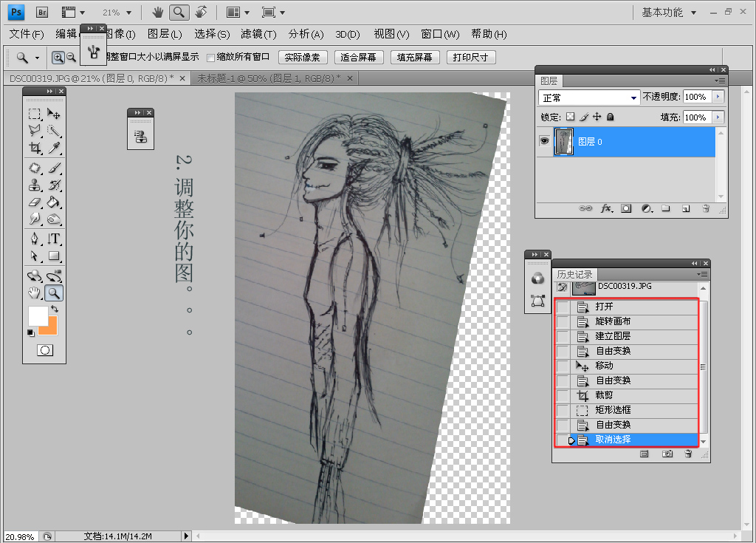The width and height of the screenshot is (756, 543).
Task: Click the delete layer trash icon
Action: tap(706, 209)
